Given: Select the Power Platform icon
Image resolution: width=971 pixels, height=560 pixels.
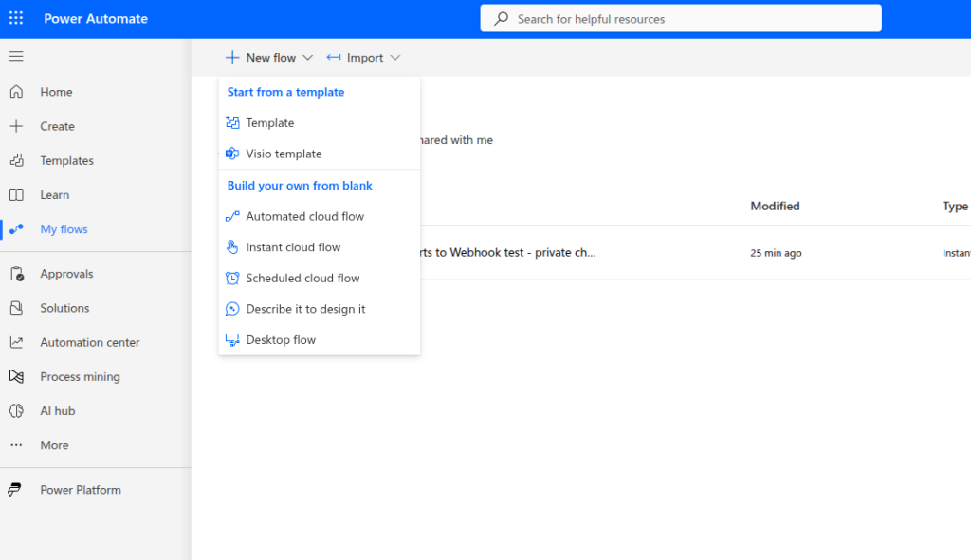Looking at the screenshot, I should [16, 490].
